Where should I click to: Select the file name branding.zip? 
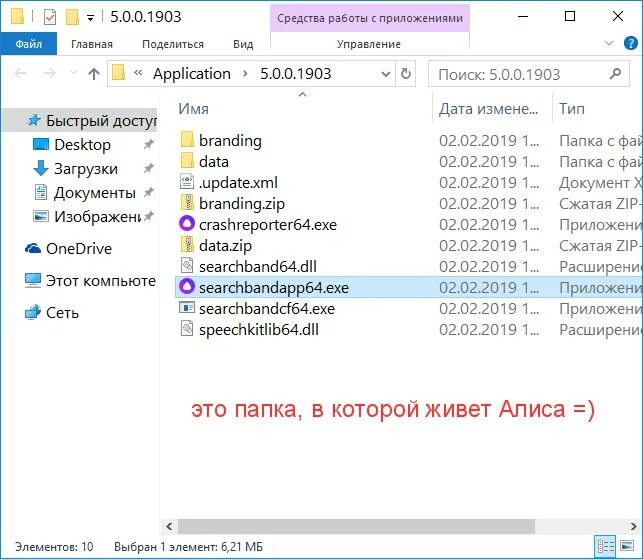coord(242,204)
